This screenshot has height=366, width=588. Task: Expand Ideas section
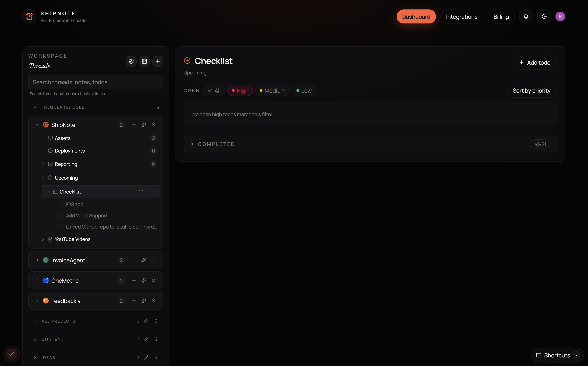(35, 357)
